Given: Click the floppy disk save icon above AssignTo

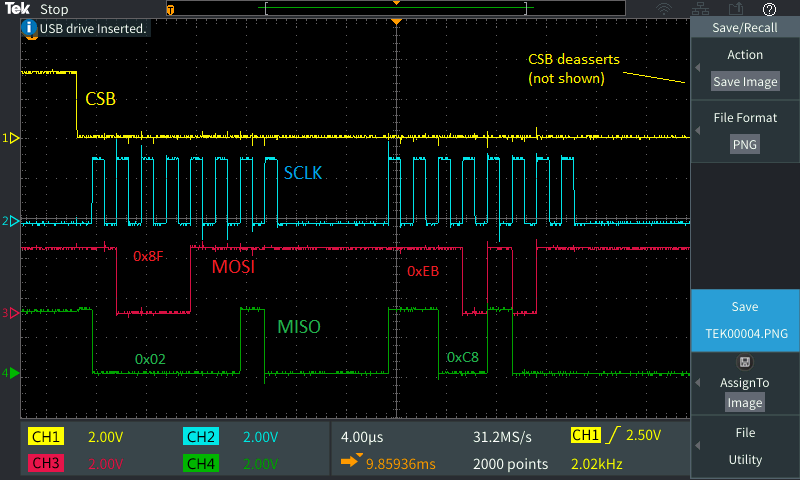Looking at the screenshot, I should coord(744,362).
